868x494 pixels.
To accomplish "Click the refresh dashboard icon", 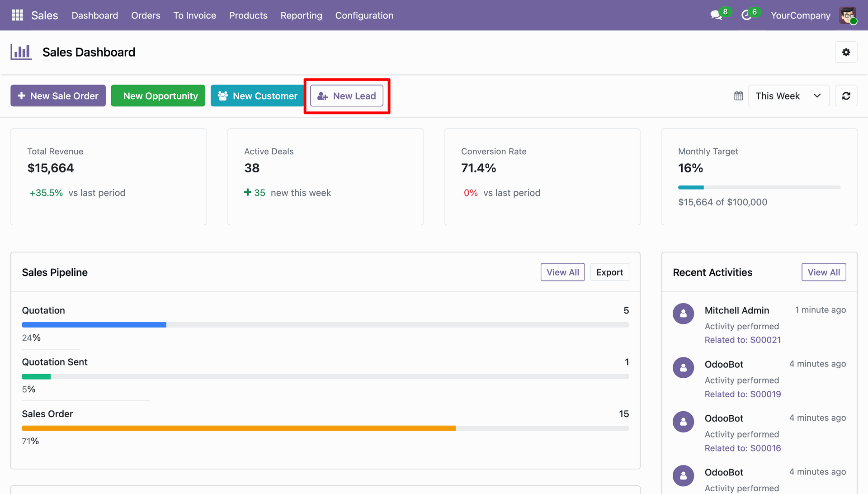I will coord(846,95).
